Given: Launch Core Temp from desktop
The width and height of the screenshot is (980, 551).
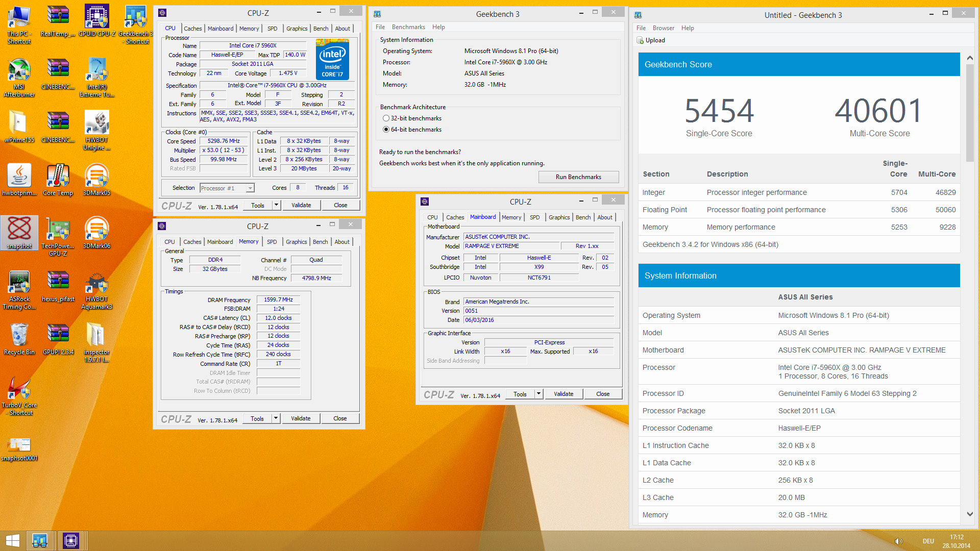Looking at the screenshot, I should (58, 180).
